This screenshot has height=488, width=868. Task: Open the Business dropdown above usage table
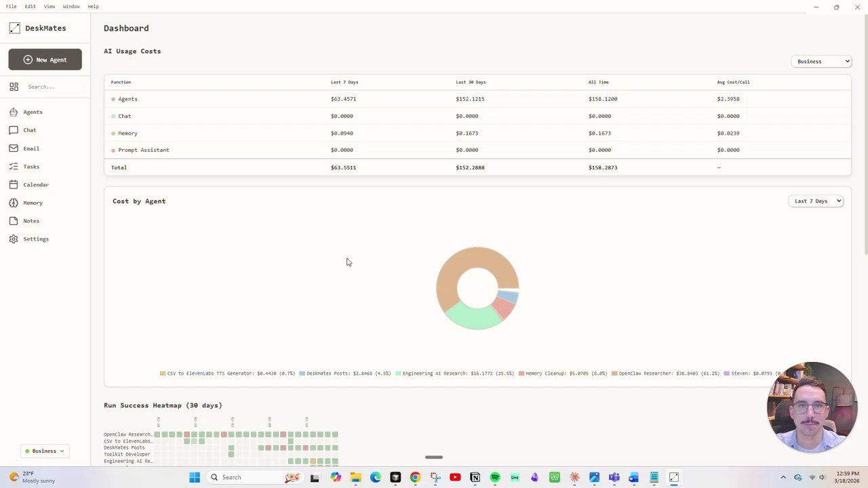821,62
